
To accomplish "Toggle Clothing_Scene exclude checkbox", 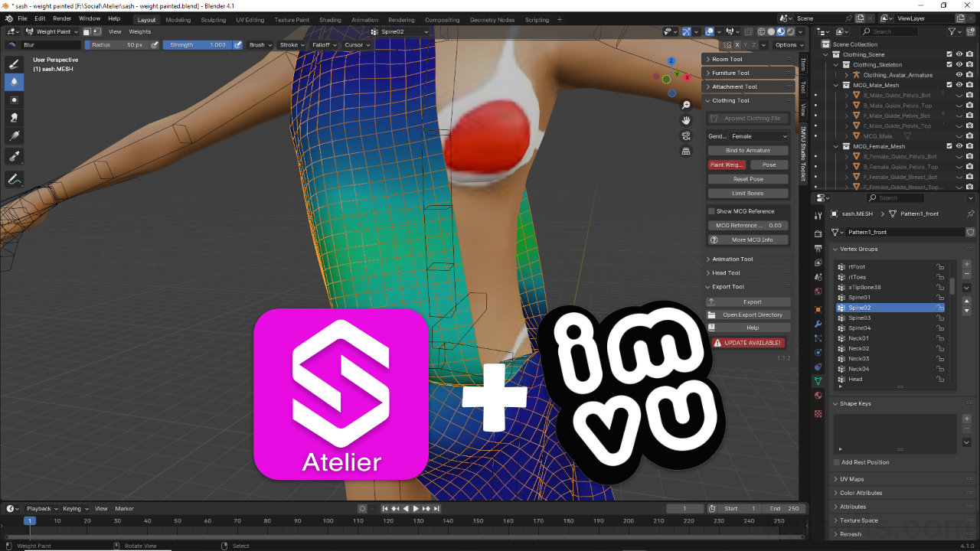I will pos(949,54).
